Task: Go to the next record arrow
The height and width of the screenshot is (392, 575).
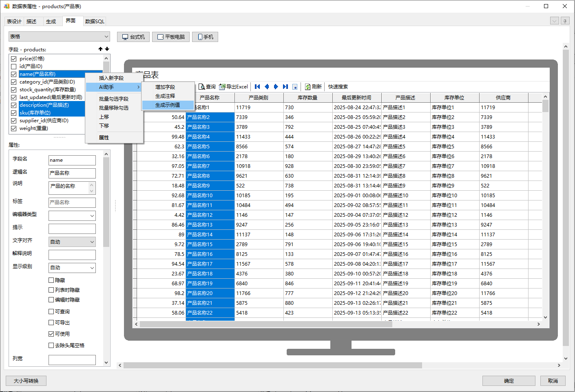Action: (x=276, y=87)
